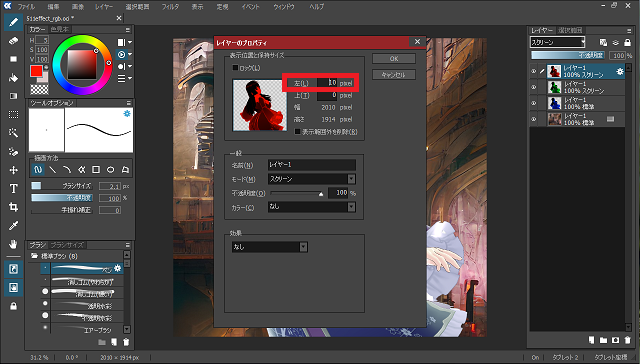
Task: Open the Brush panel menu
Action: [x=128, y=245]
